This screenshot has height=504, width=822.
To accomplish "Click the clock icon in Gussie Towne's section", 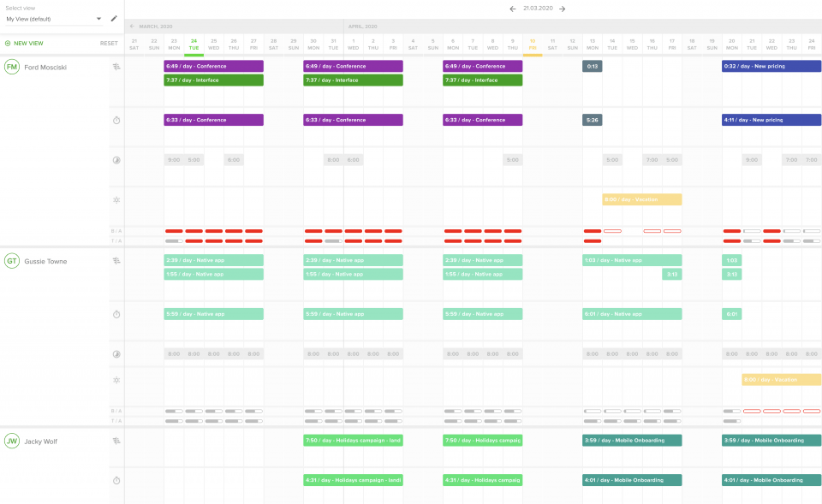I will (x=116, y=354).
